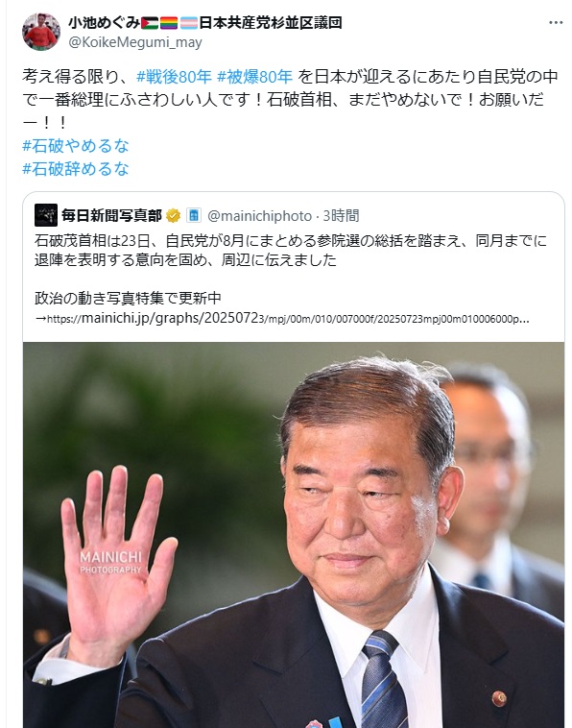572x728 pixels.
Task: Open the three-dot more options menu
Action: [556, 22]
